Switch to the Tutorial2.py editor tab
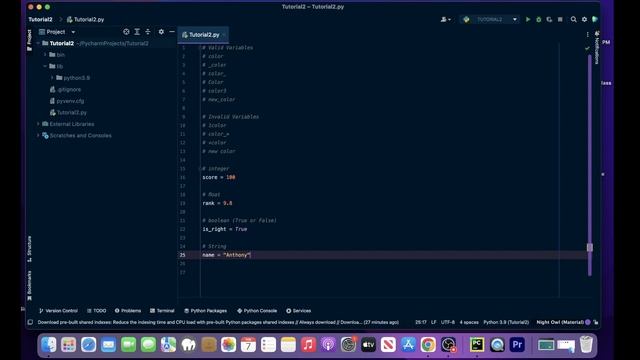The width and height of the screenshot is (640, 360). [x=203, y=35]
